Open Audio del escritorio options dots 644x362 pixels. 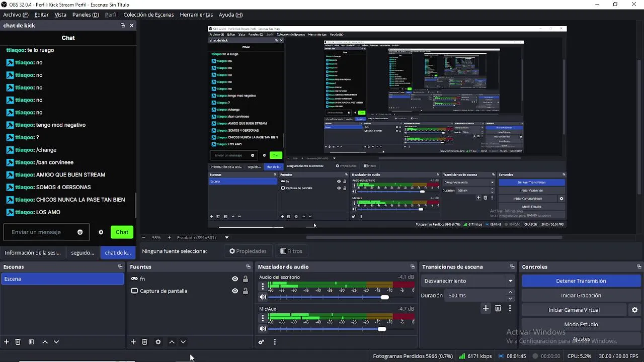coord(262,287)
